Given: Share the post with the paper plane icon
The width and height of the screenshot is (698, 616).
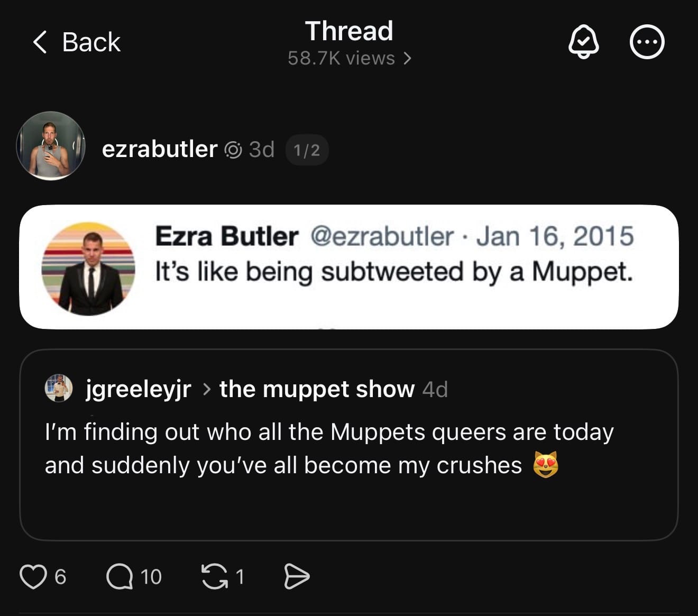Looking at the screenshot, I should pyautogui.click(x=297, y=576).
